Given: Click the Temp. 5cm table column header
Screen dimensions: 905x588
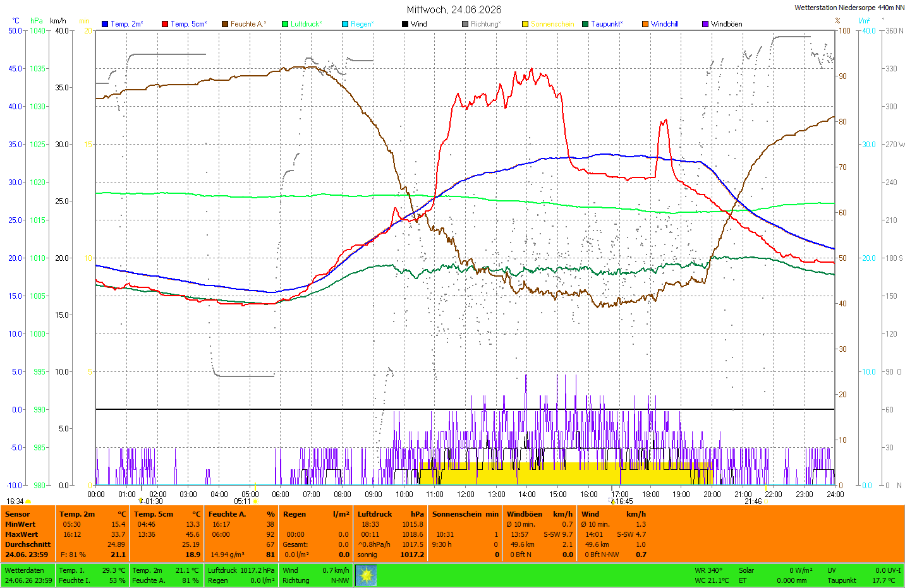Looking at the screenshot, I should [x=153, y=514].
